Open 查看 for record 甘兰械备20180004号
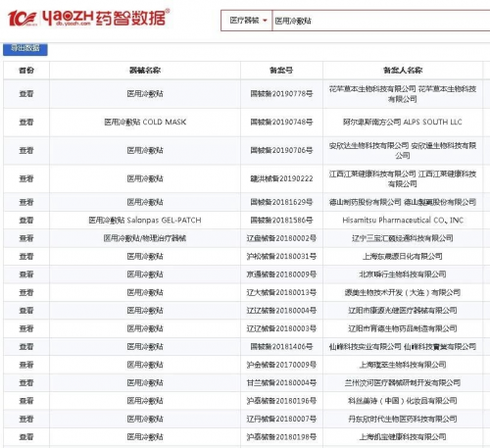Image resolution: width=490 pixels, height=448 pixels. click(x=26, y=383)
